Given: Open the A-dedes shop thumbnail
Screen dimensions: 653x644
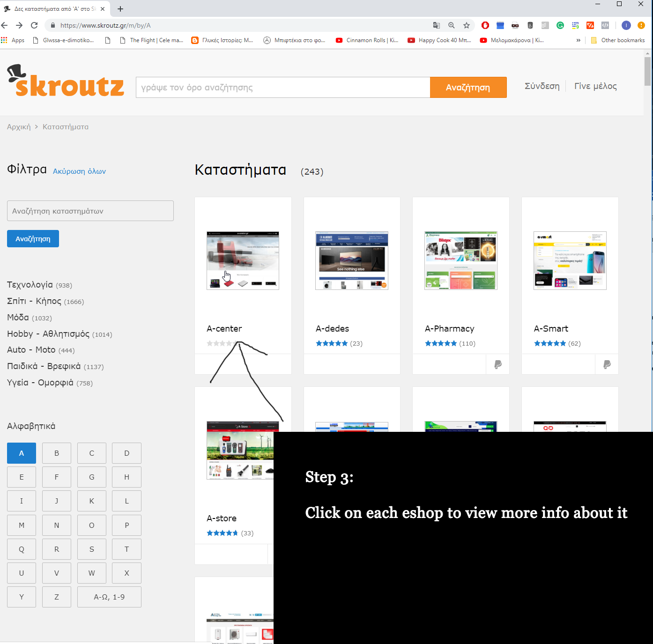Looking at the screenshot, I should [x=352, y=260].
